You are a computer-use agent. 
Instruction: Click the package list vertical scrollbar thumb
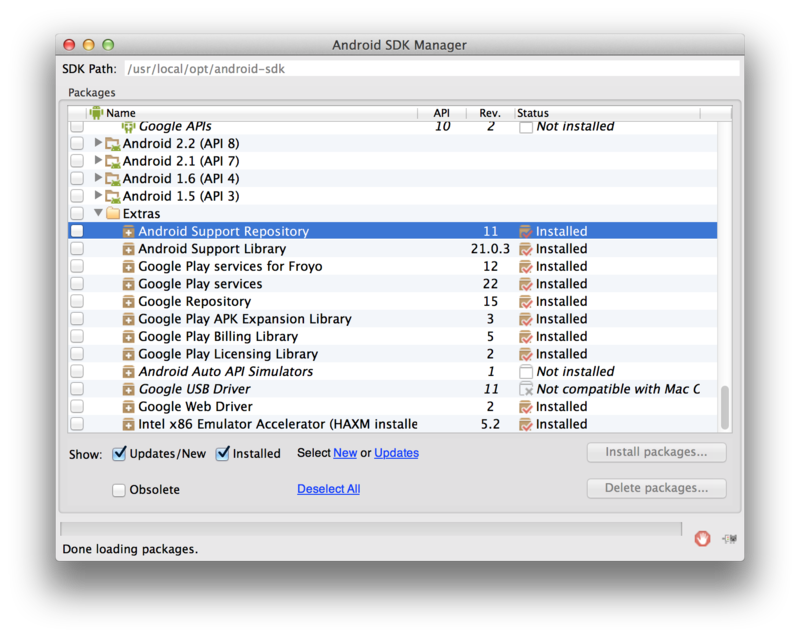click(x=724, y=408)
